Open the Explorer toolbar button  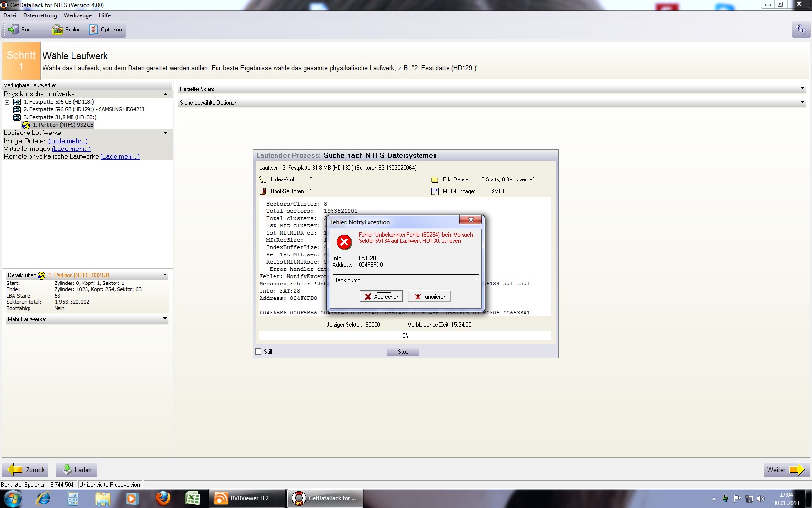(x=68, y=30)
